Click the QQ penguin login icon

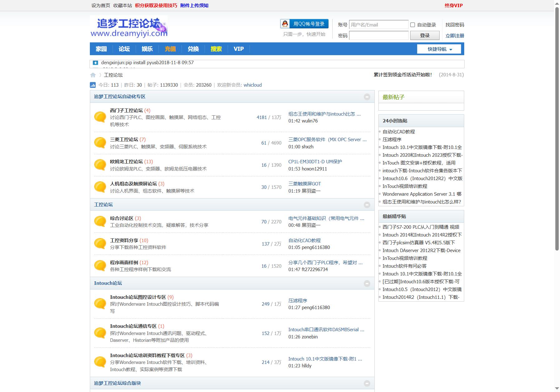pos(285,24)
